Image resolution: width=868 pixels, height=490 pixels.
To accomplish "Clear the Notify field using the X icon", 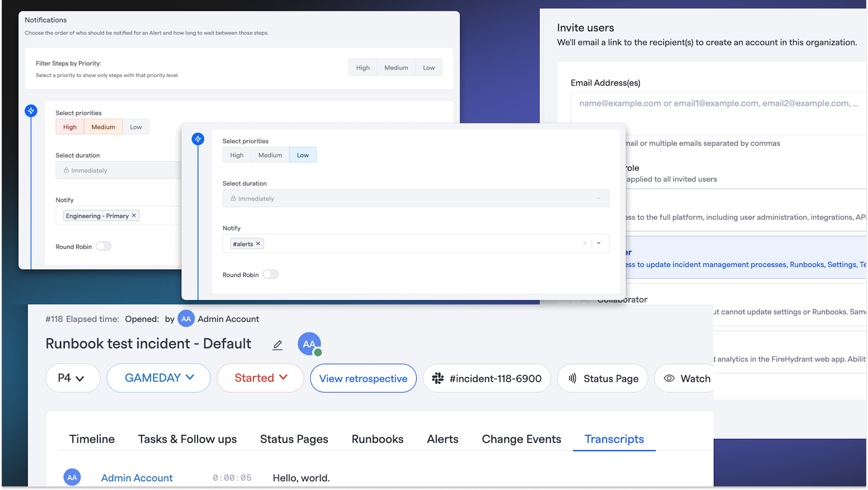I will coord(585,243).
